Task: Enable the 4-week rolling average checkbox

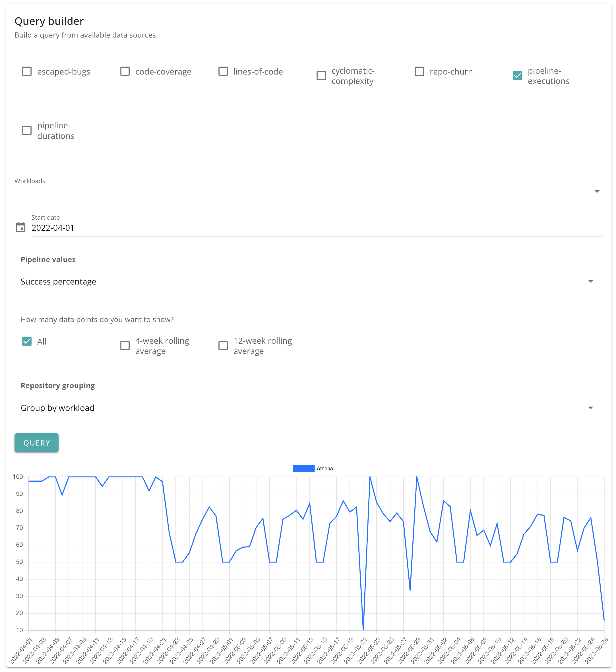Action: click(x=125, y=345)
